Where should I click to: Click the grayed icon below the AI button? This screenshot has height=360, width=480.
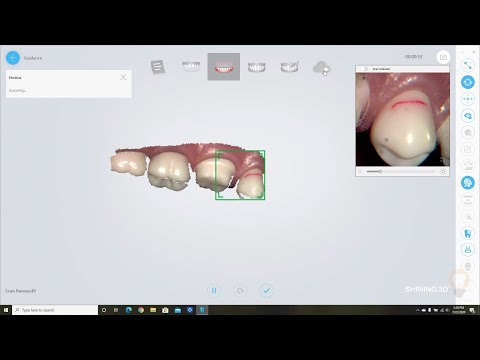[468, 199]
